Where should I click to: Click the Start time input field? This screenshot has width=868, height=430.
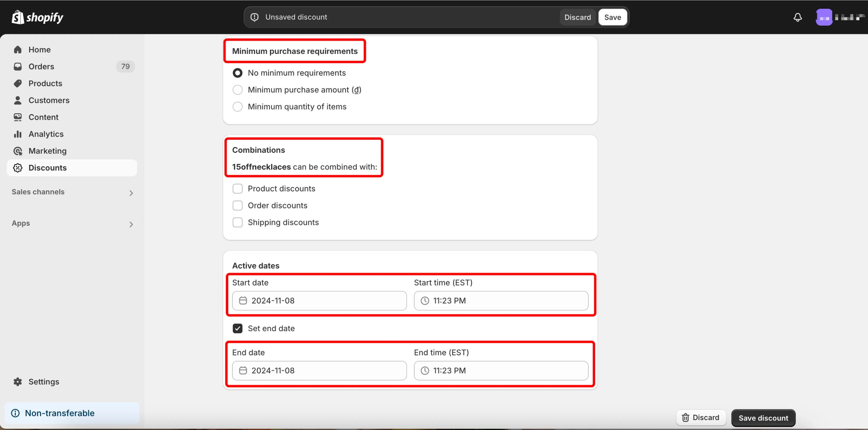click(x=501, y=300)
